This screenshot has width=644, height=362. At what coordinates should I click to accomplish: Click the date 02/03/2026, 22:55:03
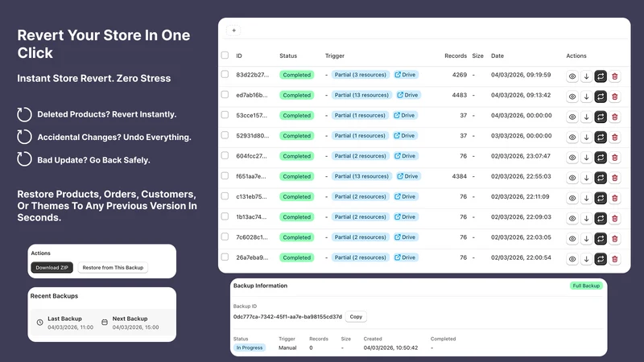tap(521, 176)
